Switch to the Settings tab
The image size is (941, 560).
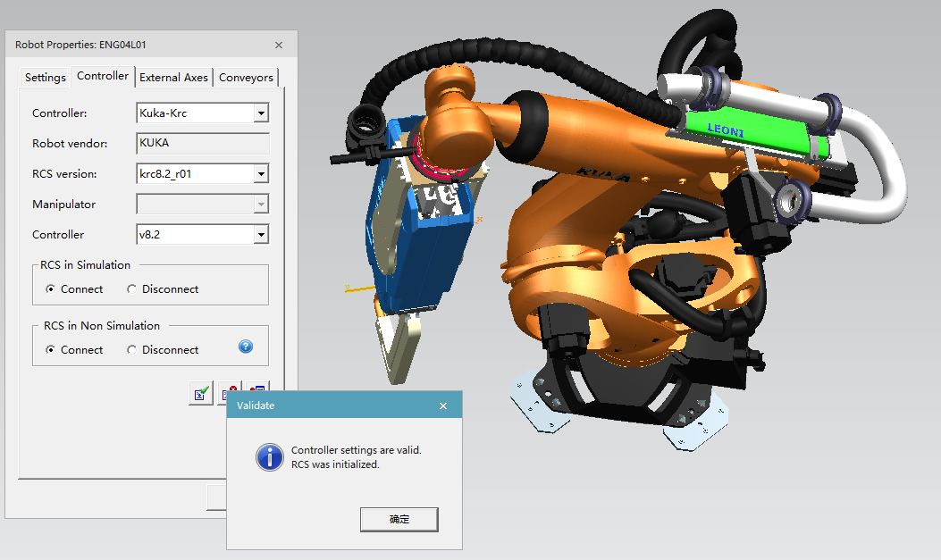[45, 77]
